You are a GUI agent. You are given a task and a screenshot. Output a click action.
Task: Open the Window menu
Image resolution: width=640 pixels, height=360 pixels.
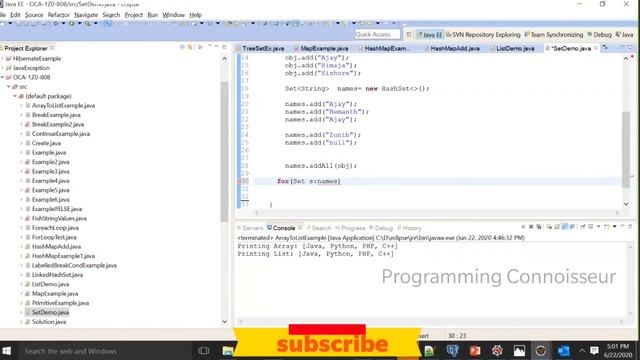point(173,15)
